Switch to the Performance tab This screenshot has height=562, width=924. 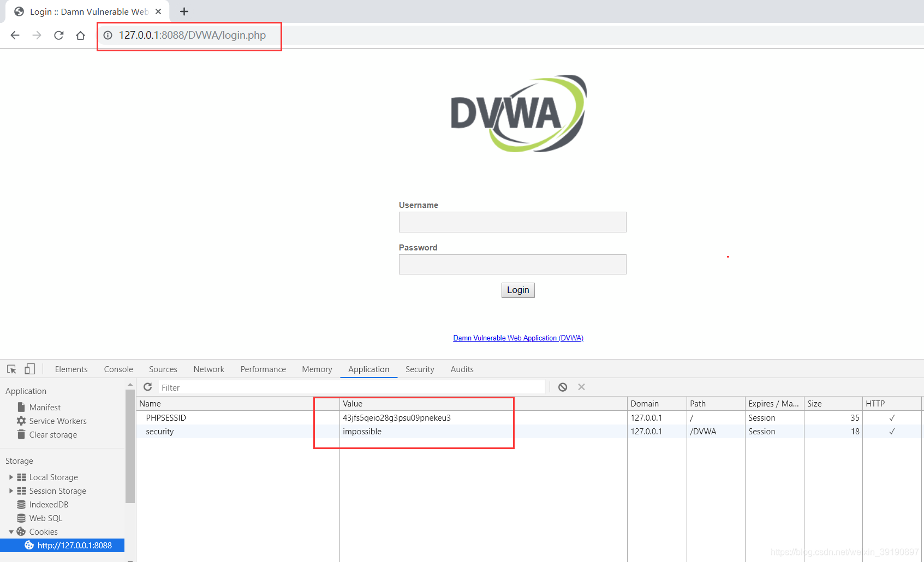263,369
